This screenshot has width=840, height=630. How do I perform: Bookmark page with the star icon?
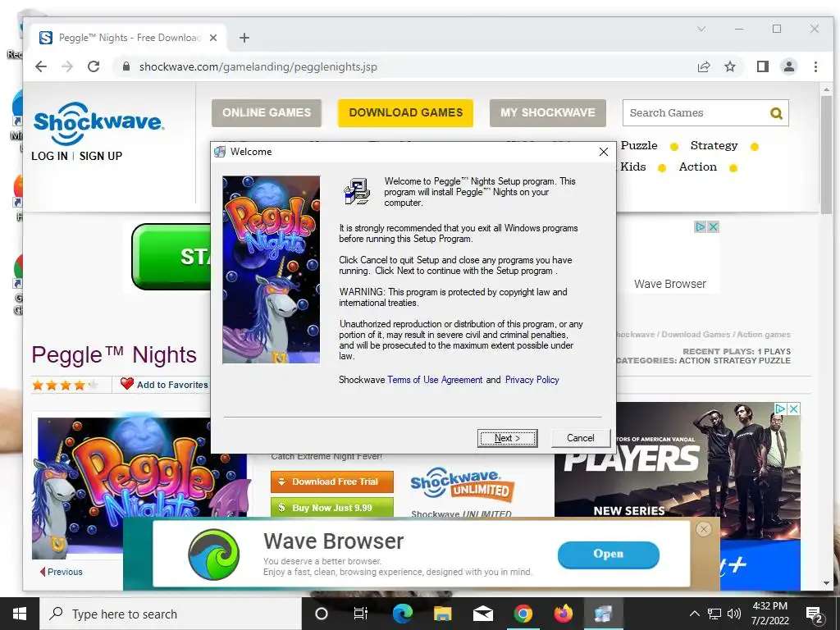(730, 67)
